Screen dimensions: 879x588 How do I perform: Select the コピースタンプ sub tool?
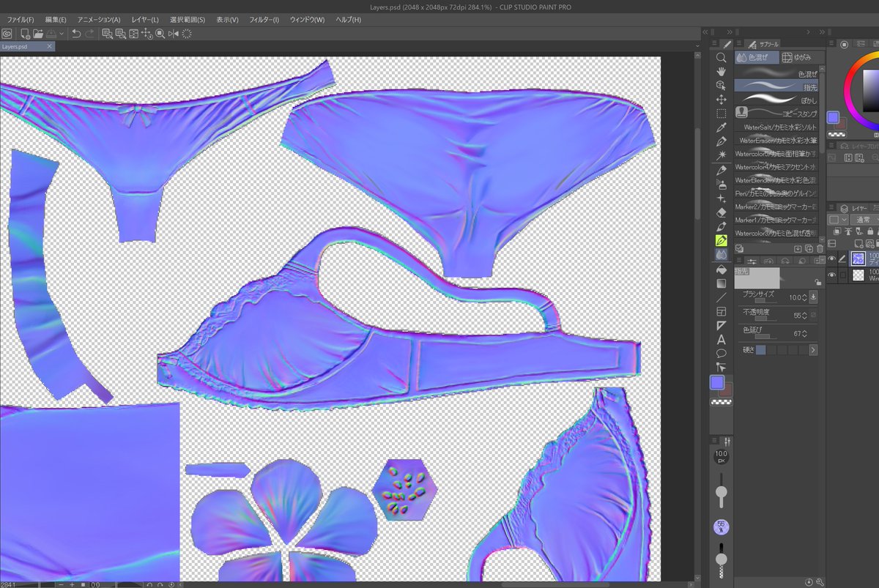click(x=776, y=112)
